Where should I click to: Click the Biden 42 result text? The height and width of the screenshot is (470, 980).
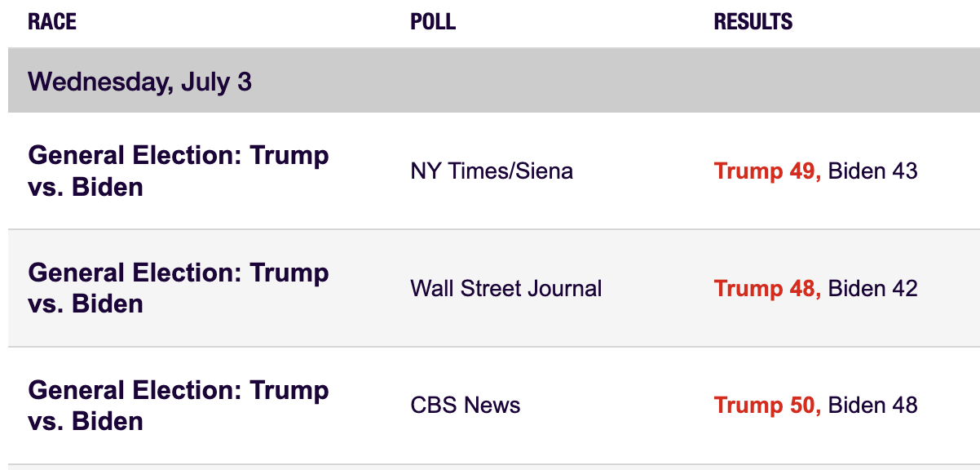click(872, 288)
